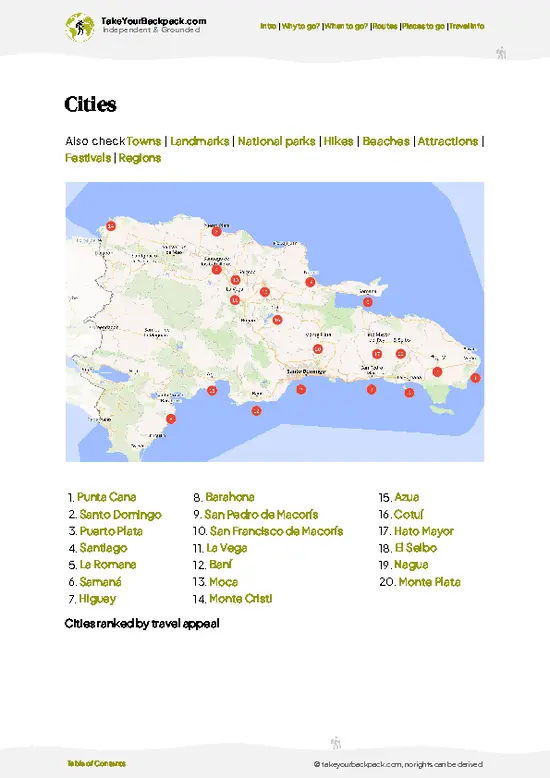Click map marker 14 at Monte Cristi
The height and width of the screenshot is (778, 550).
111,226
